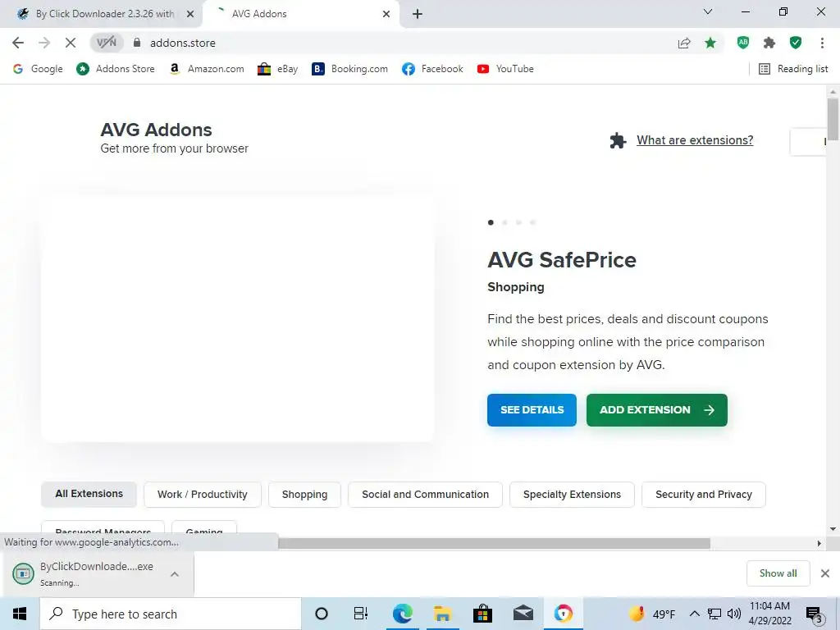Select the first carousel dot

pos(491,222)
